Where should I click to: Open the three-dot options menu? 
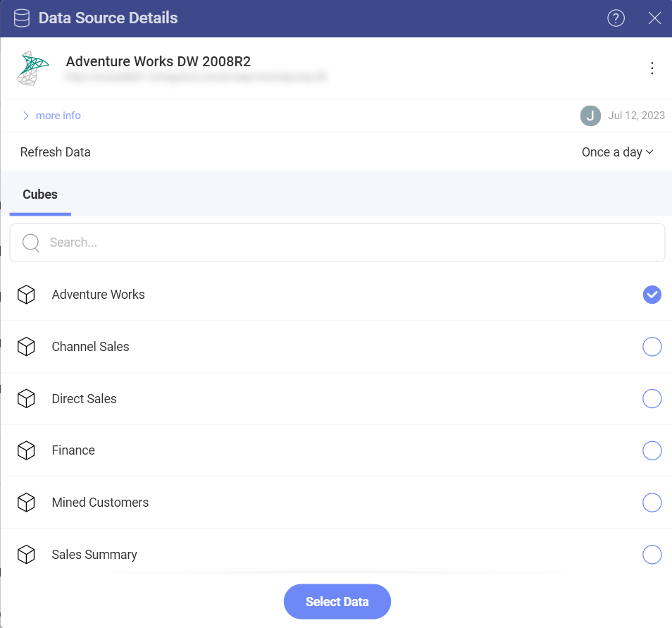click(x=652, y=68)
